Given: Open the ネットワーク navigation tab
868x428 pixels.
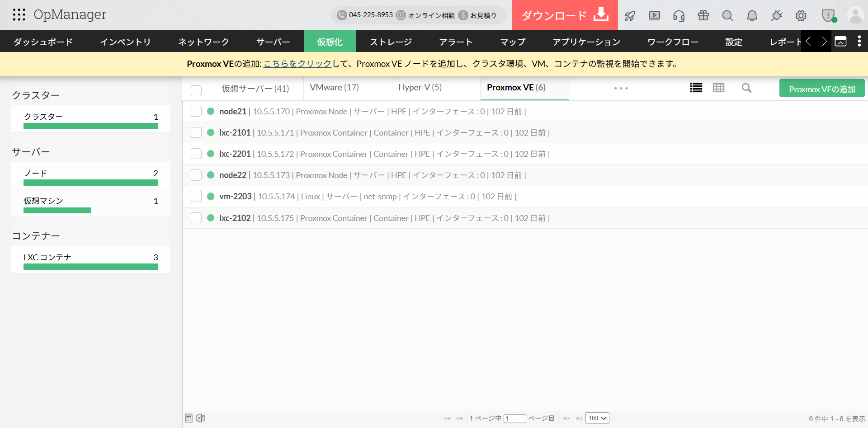Looking at the screenshot, I should click(x=203, y=42).
